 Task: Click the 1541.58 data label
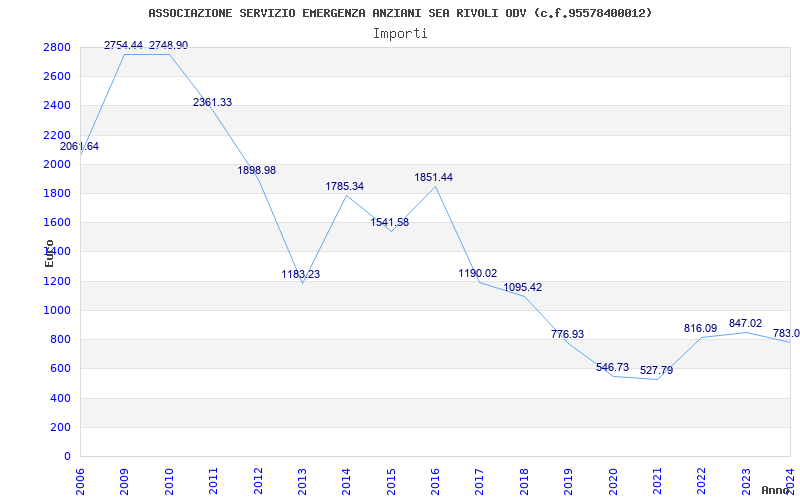[390, 222]
